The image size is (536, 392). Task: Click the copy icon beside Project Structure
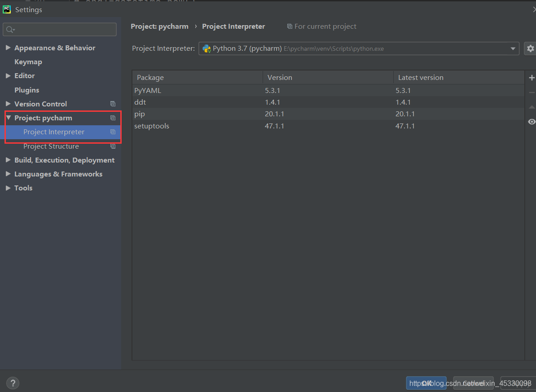(113, 146)
